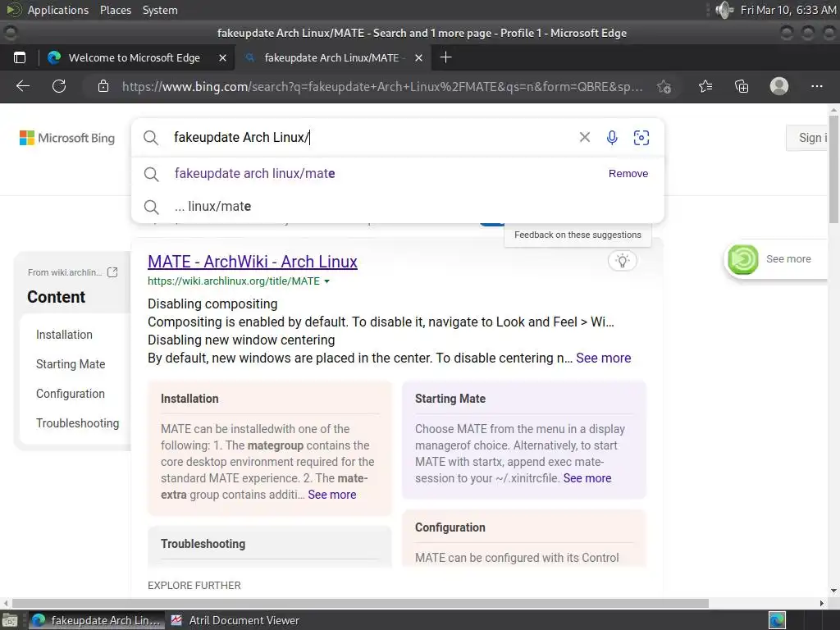Open the volume control tray icon

coord(724,10)
